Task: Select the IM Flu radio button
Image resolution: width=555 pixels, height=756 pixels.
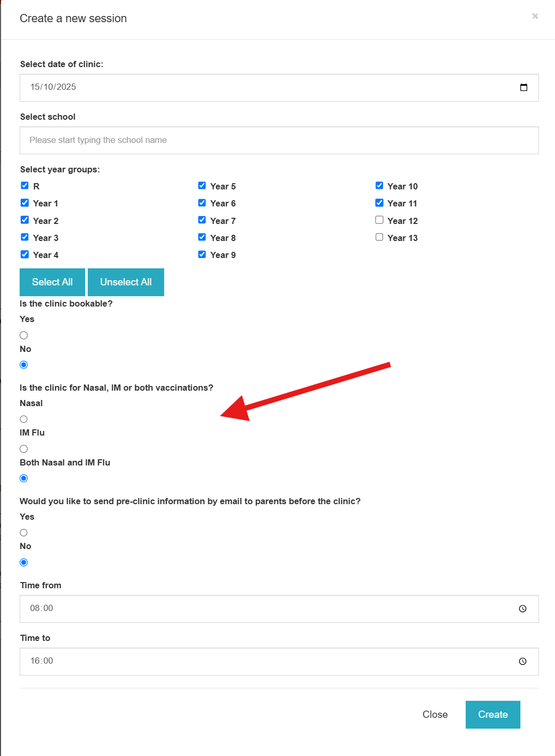Action: (24, 449)
